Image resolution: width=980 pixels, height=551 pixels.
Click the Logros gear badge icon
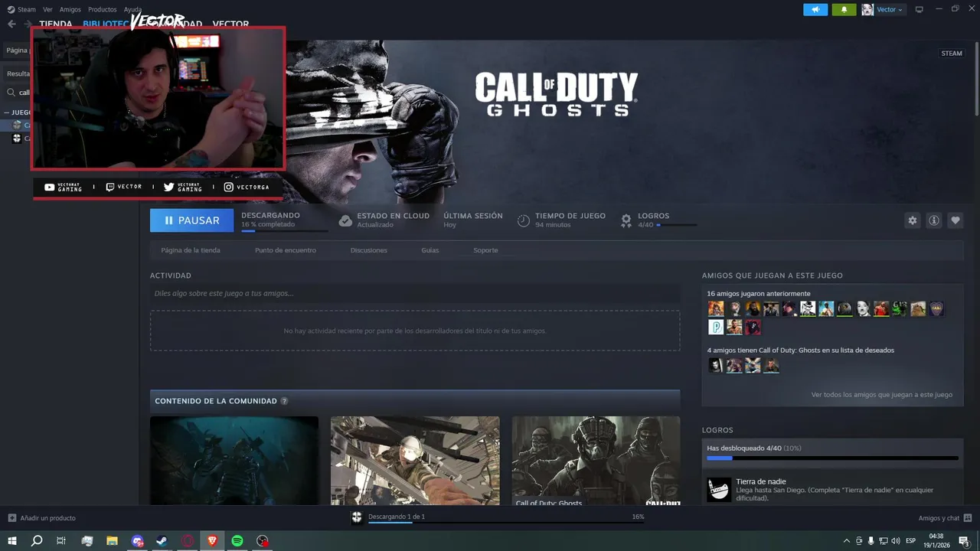626,220
